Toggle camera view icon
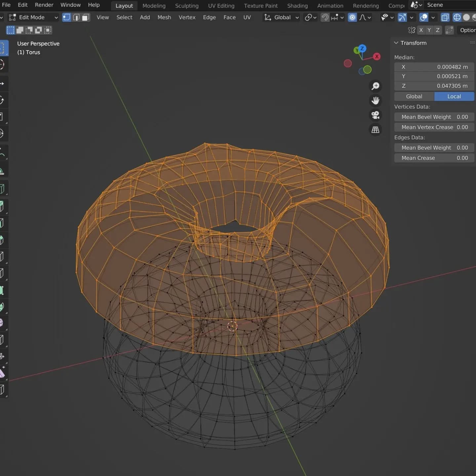Viewport: 476px width, 476px height. coord(376,115)
